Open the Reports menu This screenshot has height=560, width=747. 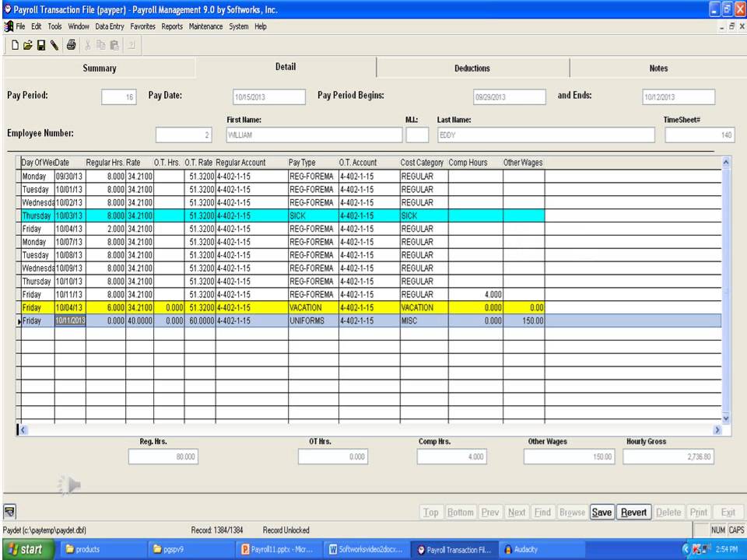point(172,26)
